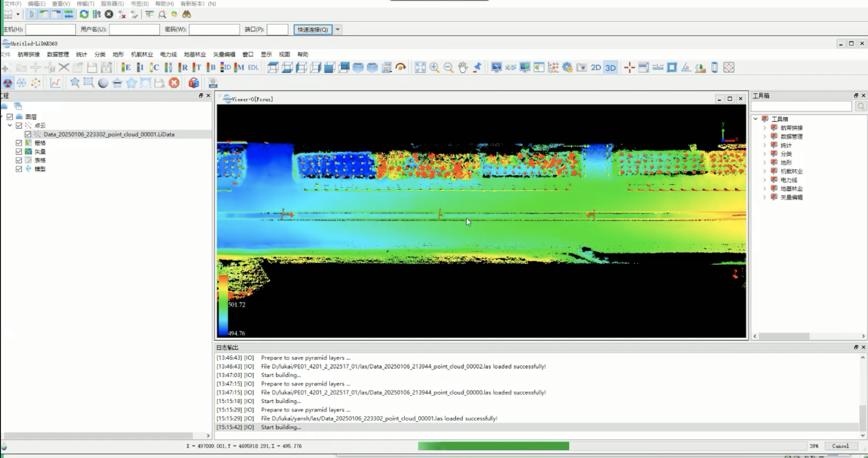868x458 pixels.
Task: Open the 分类 menu
Action: coord(100,54)
